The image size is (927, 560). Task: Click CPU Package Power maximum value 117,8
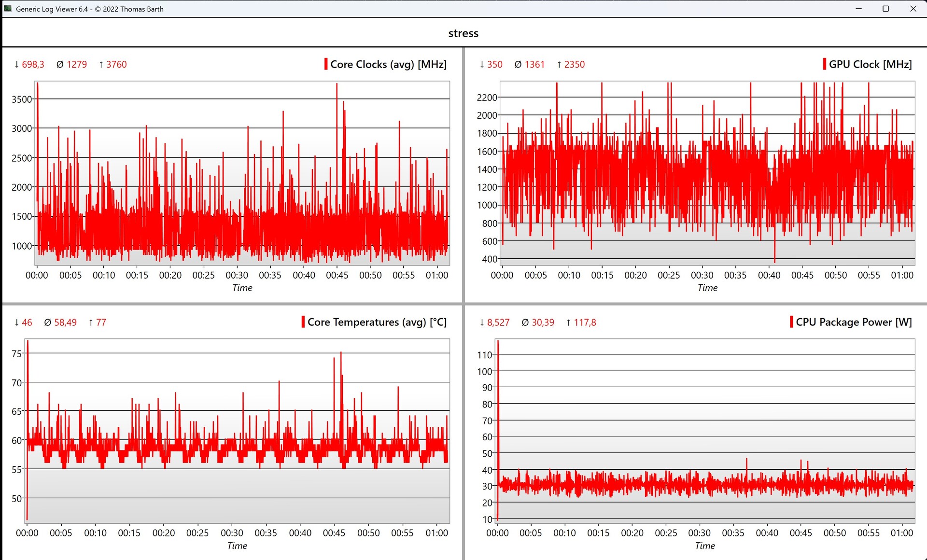click(585, 322)
